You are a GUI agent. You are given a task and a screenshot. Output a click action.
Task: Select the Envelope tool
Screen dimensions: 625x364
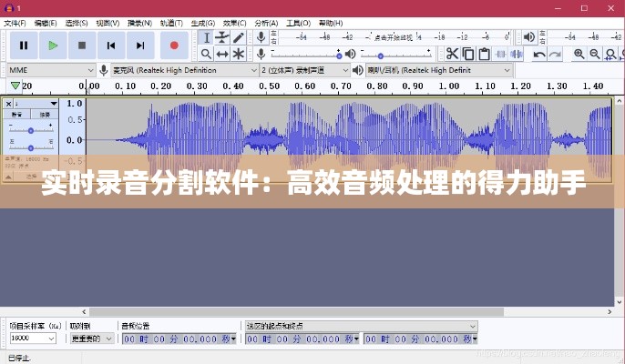(222, 38)
